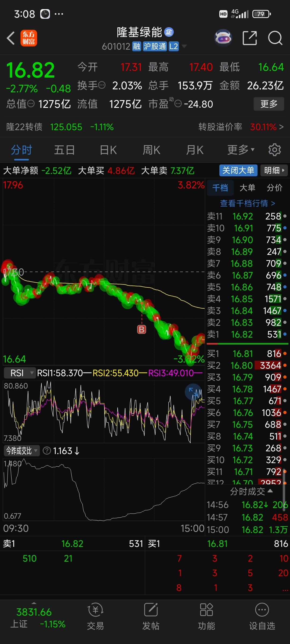Image resolution: width=290 pixels, height=644 pixels.
Task: Tap the 买6 16.76 1036 row
Action: (247, 413)
